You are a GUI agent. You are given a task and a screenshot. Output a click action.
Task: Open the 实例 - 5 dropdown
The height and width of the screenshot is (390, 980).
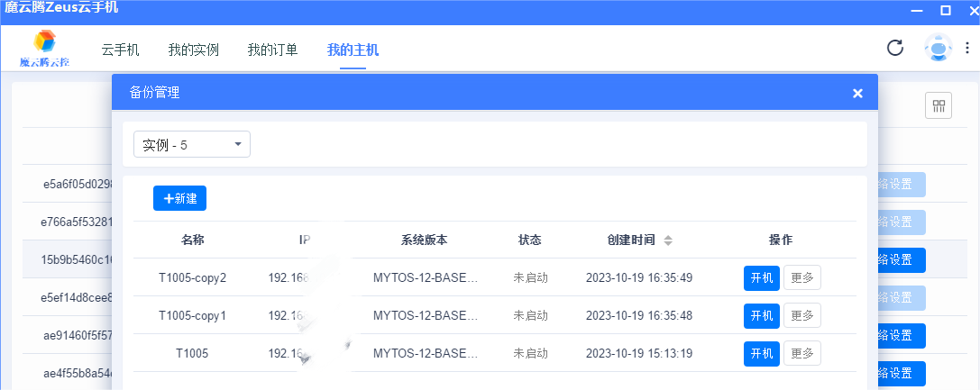pos(192,144)
